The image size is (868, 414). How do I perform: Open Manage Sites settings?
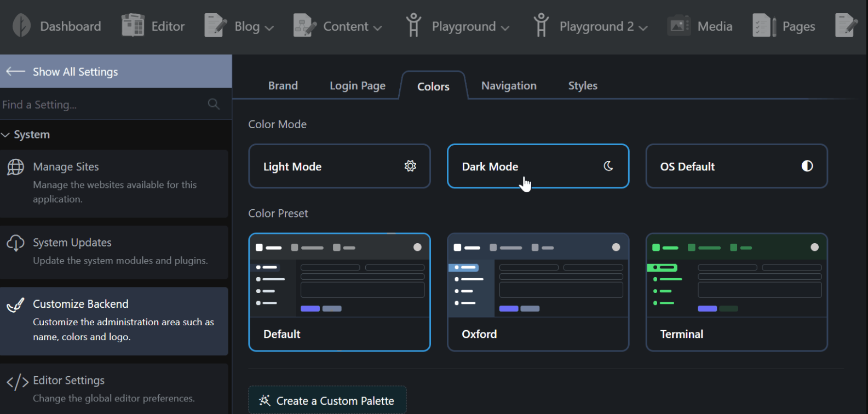[114, 183]
